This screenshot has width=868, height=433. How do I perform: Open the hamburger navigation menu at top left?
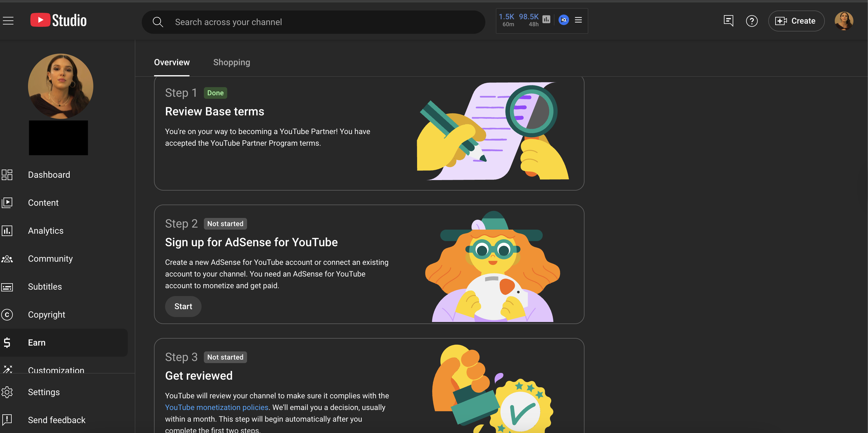(8, 21)
